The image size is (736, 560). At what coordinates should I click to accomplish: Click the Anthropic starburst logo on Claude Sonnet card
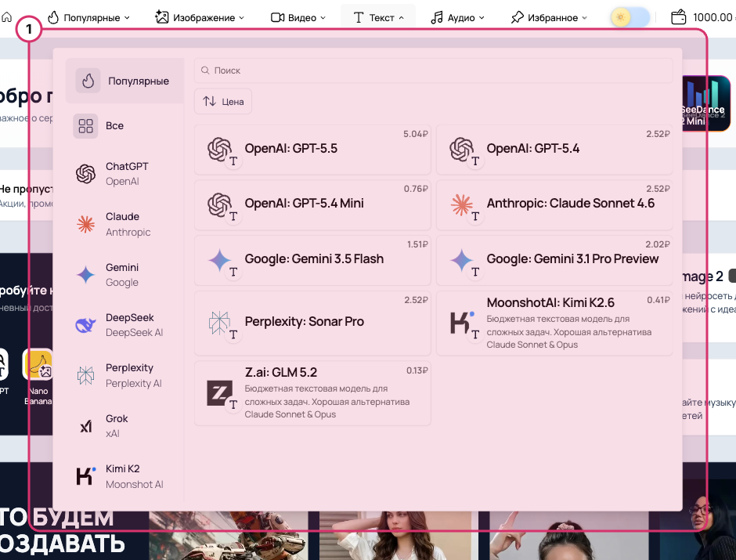tap(462, 204)
